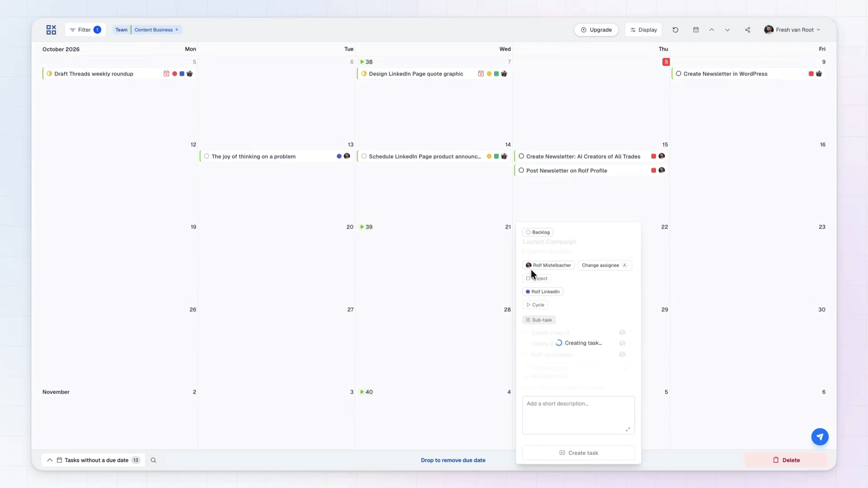Open the Cycle selector in task form

pyautogui.click(x=535, y=305)
